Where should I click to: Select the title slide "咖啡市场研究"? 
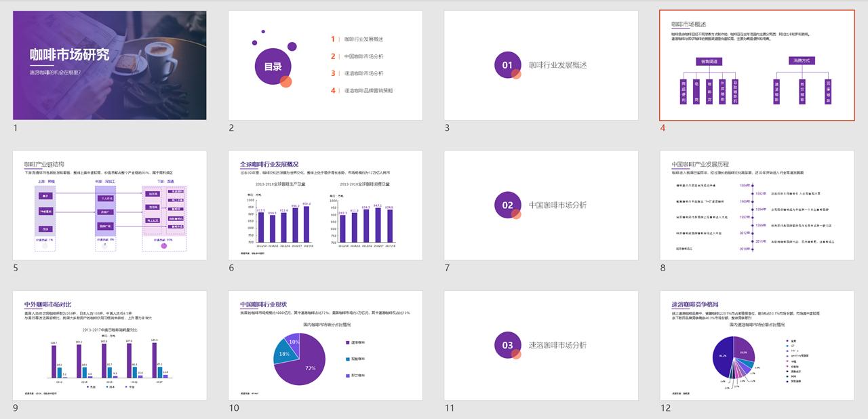(108, 64)
